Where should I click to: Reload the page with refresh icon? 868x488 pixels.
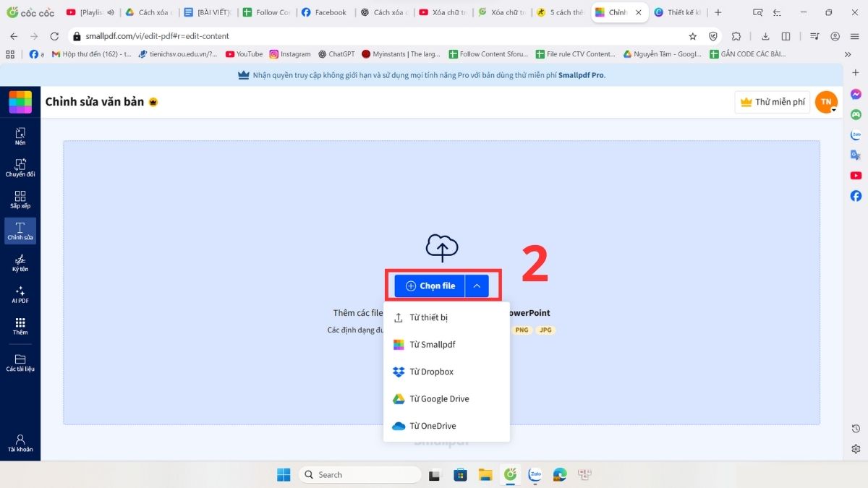tap(54, 36)
